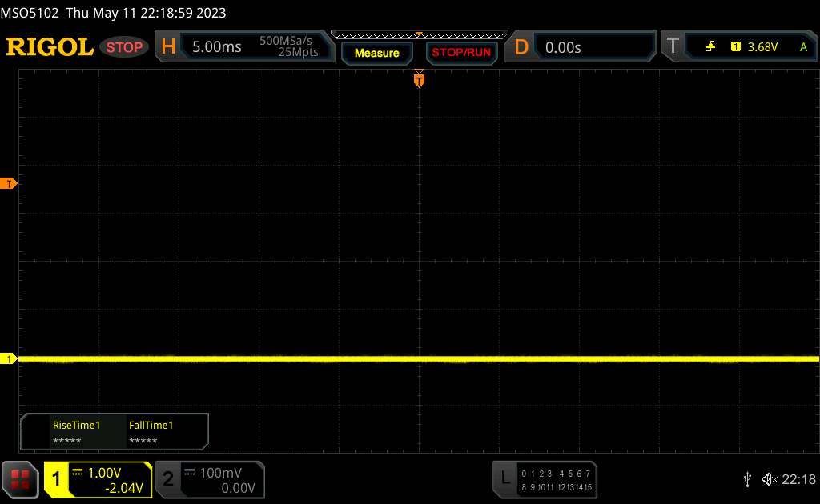Select channel 1 -2.04V offset value
This screenshot has width=820, height=504.
click(x=124, y=488)
